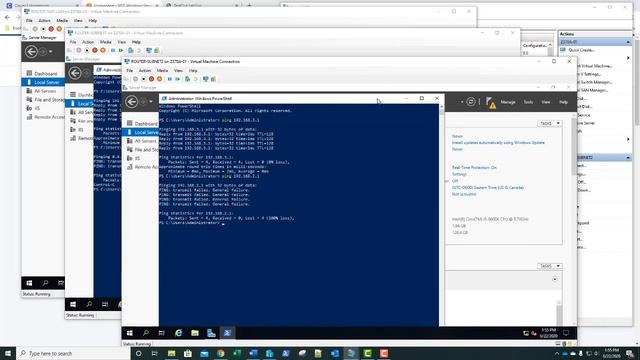Click 'Real-Time Protection: On' link
Screen dimensions: 640x360
(x=474, y=168)
